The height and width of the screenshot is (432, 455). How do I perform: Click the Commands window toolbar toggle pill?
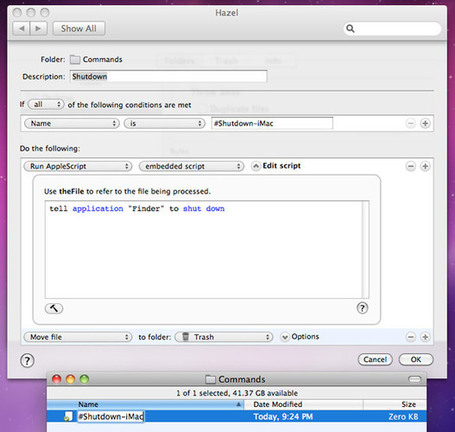pyautogui.click(x=415, y=379)
